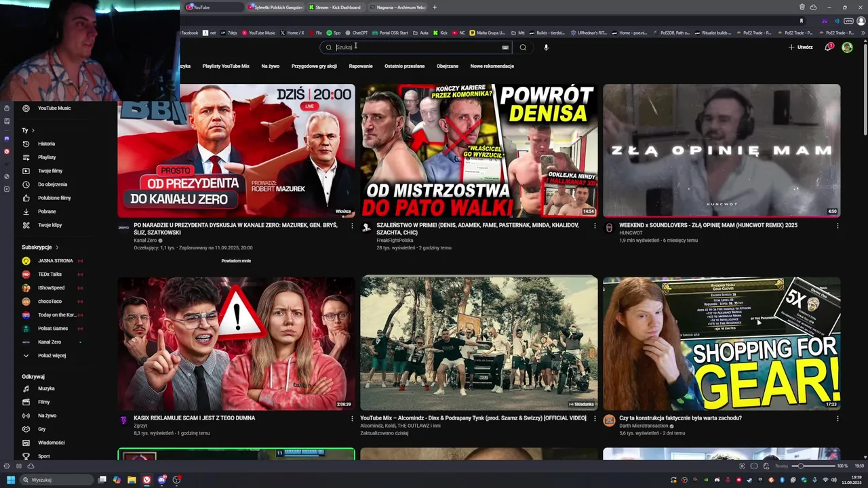Click the Windows Start button
The height and width of the screenshot is (488, 868).
[11, 480]
